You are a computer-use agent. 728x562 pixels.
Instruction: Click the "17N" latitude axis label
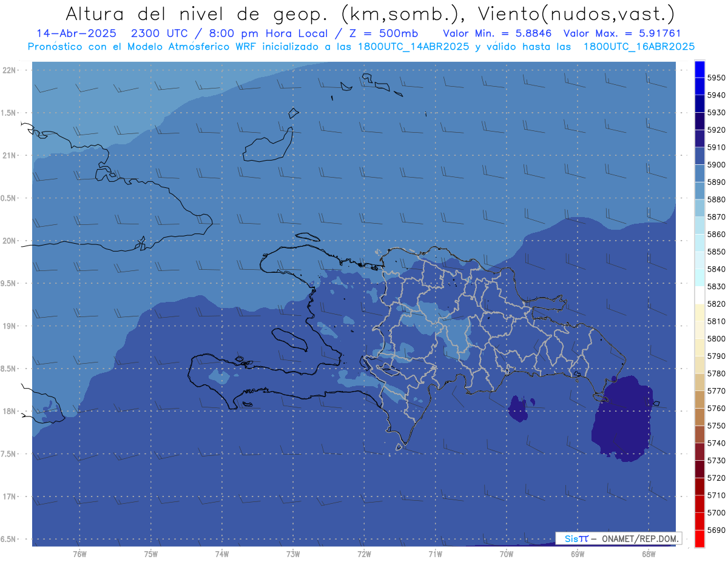coord(9,497)
